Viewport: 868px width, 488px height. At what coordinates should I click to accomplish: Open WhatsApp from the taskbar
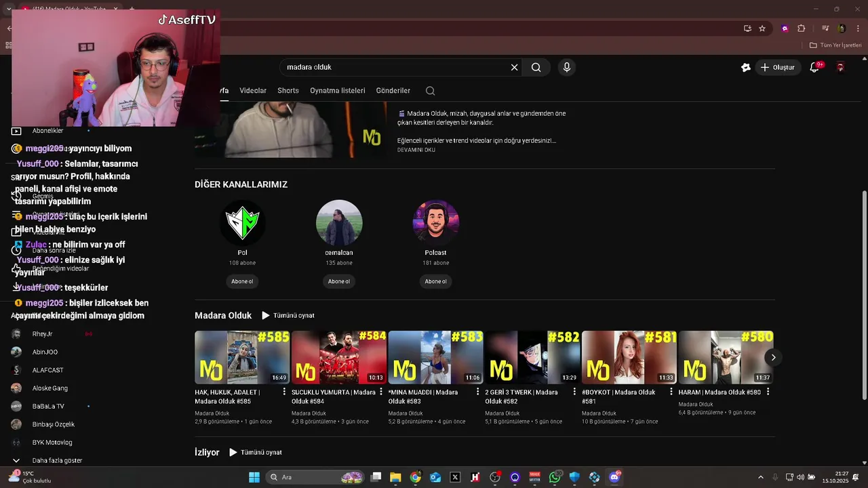coord(555,477)
